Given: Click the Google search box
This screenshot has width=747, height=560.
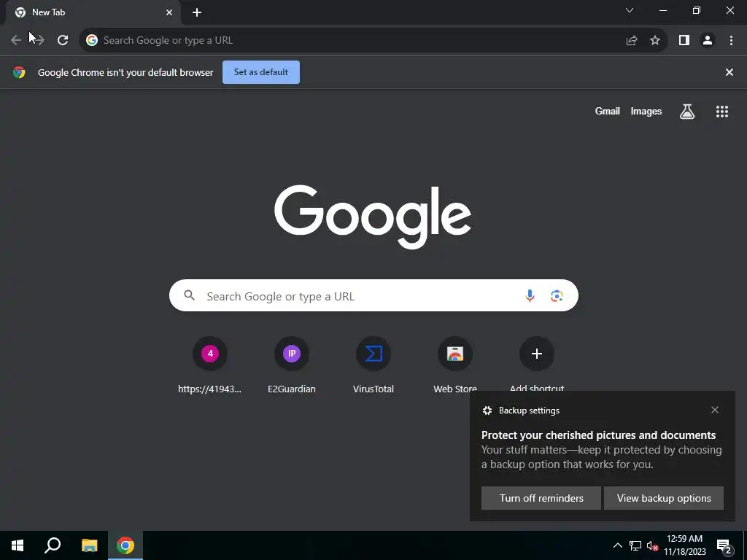Looking at the screenshot, I should coord(373,296).
